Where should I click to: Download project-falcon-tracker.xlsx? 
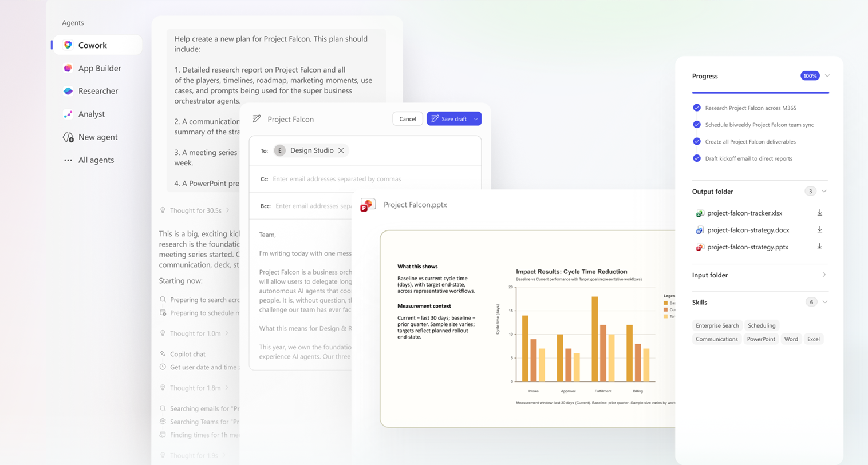(x=820, y=213)
